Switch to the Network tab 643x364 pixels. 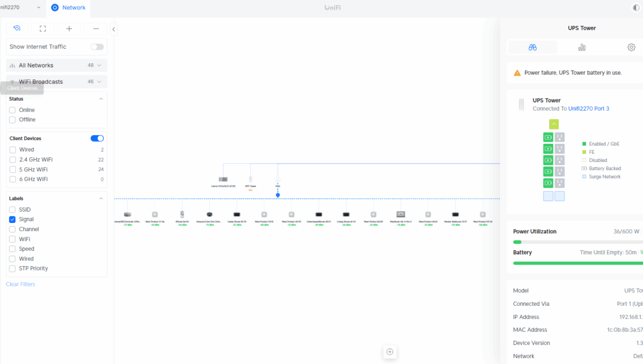point(69,8)
